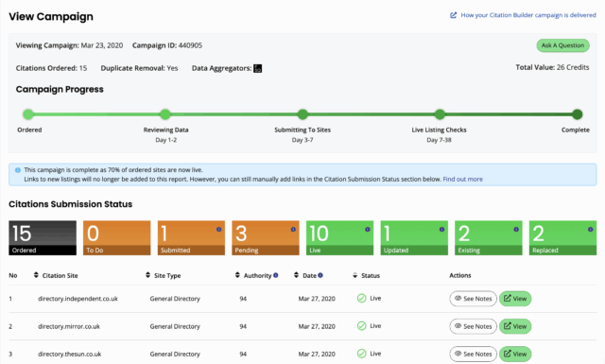Click the 'Actions' column header
This screenshot has height=364, width=605.
tap(460, 275)
